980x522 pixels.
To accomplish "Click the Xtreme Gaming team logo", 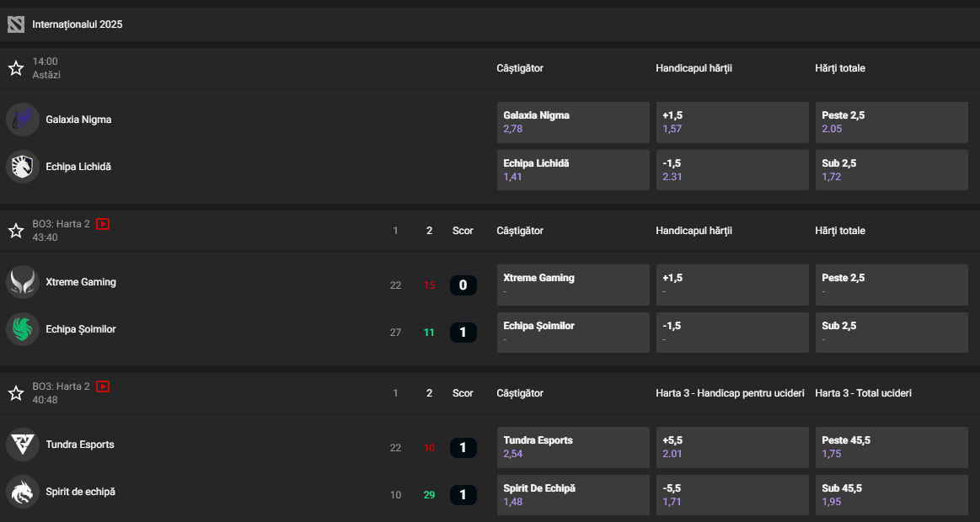I will 23,281.
